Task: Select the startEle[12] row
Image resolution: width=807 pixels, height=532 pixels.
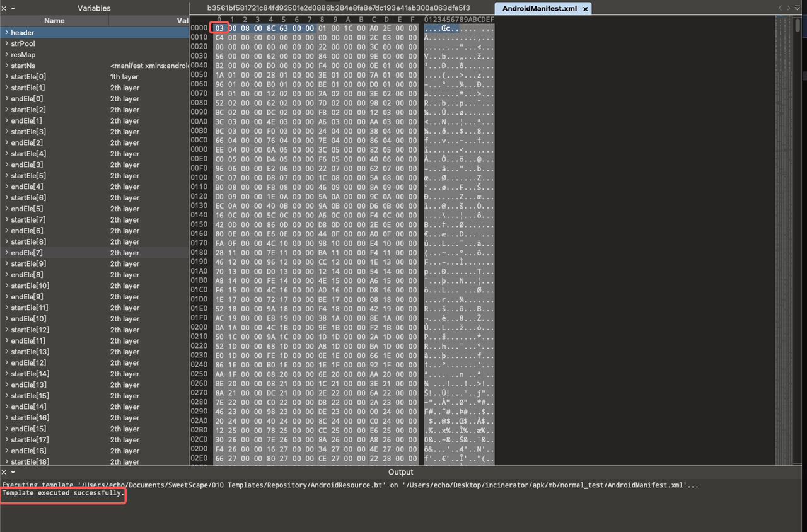Action: tap(95, 330)
